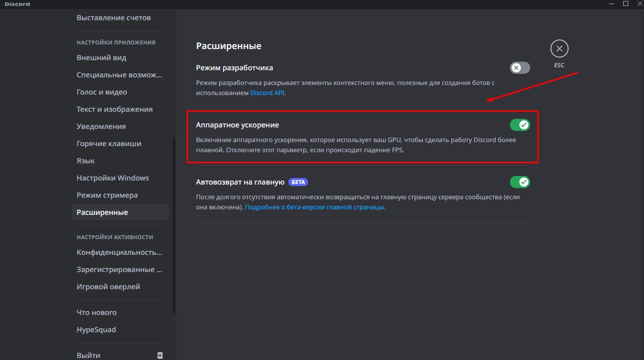
Task: Open Игровой оверлей settings
Action: (x=108, y=287)
